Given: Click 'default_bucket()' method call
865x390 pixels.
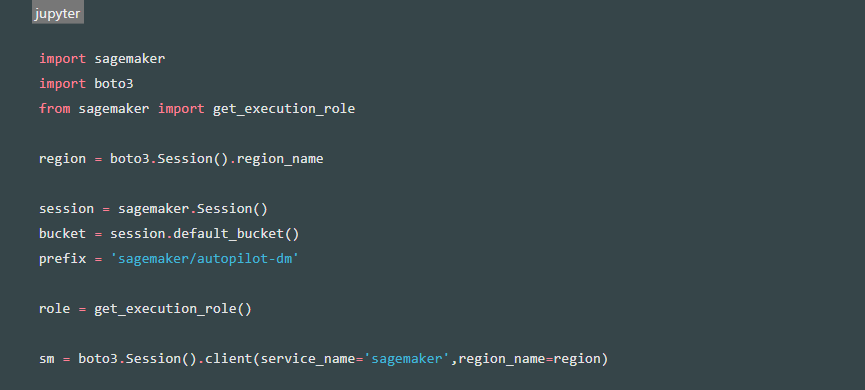Looking at the screenshot, I should (x=236, y=234).
